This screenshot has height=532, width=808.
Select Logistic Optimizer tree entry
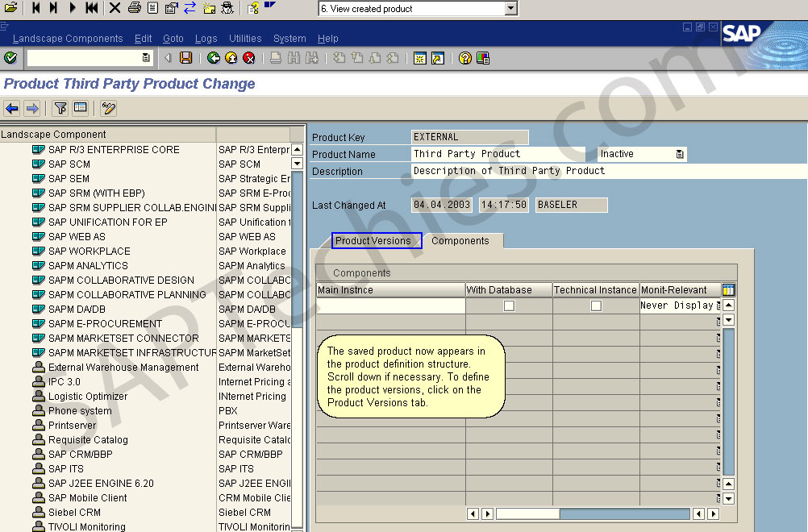pos(88,397)
